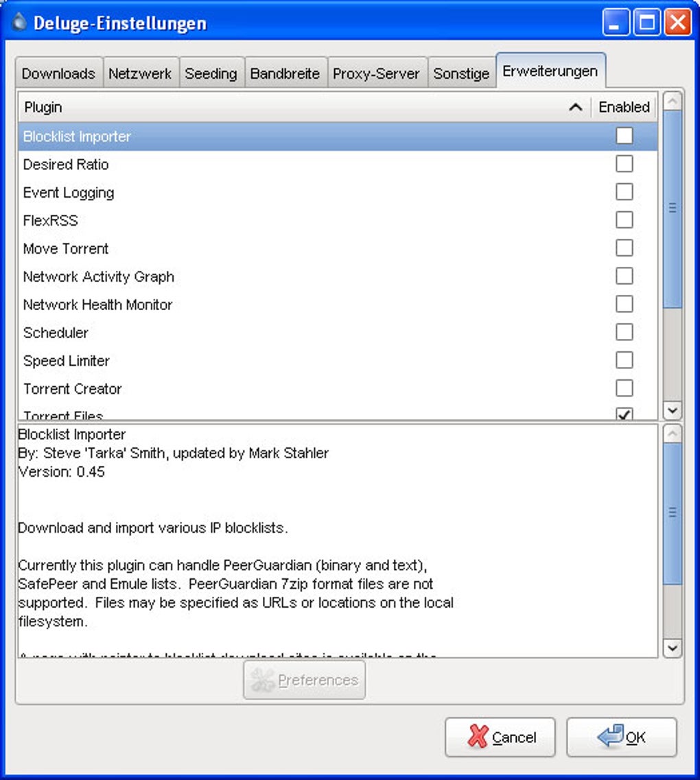Select the Speed Limiter plugin row
The height and width of the screenshot is (780, 700).
pos(338,361)
